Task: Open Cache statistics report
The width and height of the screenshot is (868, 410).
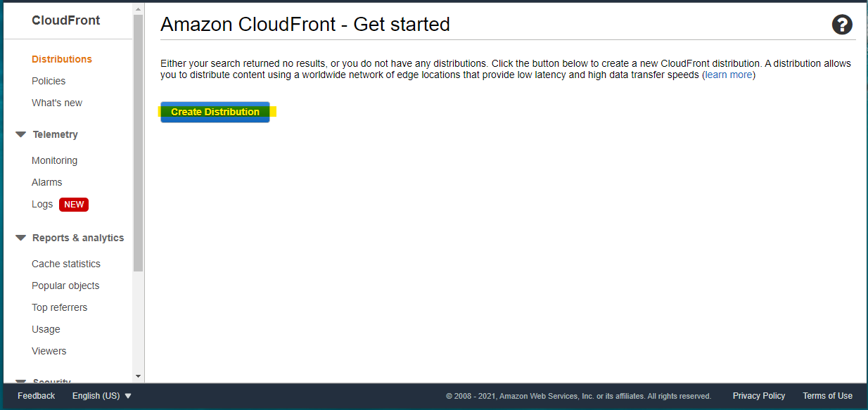Action: pyautogui.click(x=65, y=263)
